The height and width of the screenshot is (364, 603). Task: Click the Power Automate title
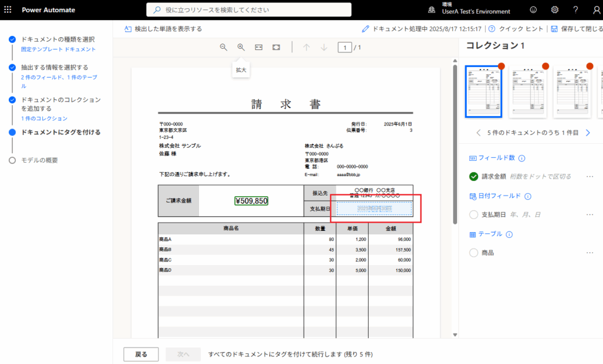point(48,10)
